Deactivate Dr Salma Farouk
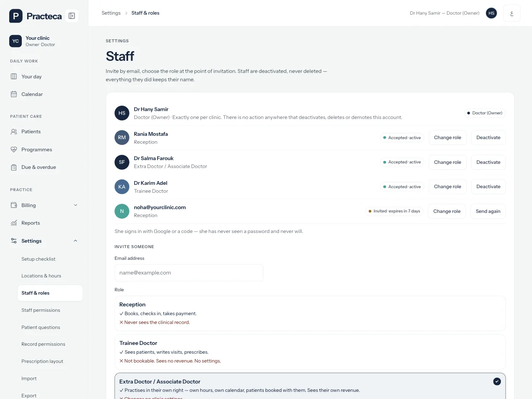 (x=488, y=162)
